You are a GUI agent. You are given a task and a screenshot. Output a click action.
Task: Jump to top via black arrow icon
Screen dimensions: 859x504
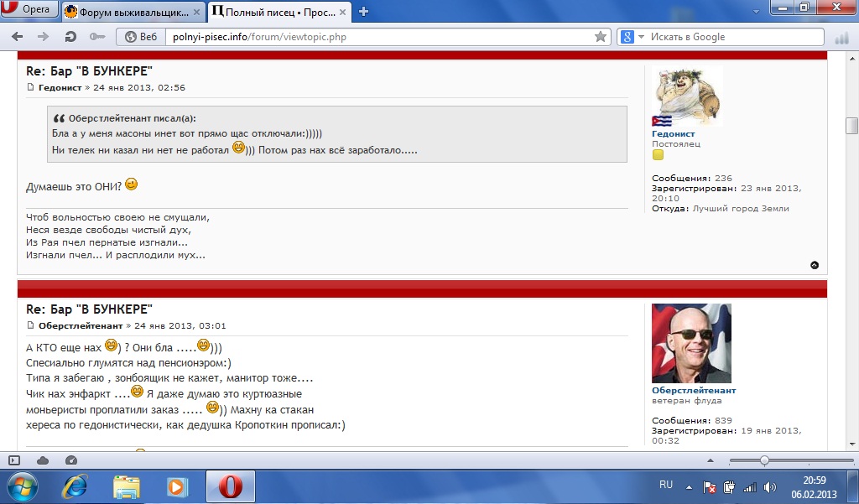click(814, 265)
